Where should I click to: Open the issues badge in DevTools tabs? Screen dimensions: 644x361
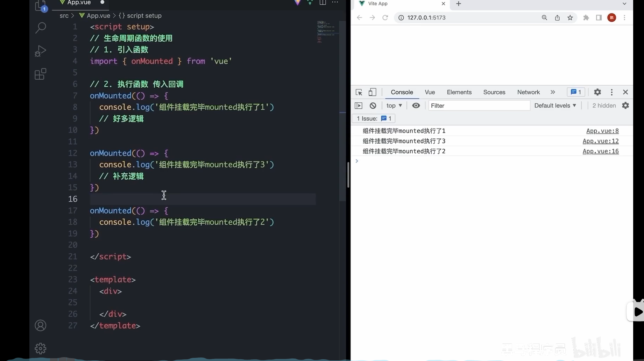576,92
